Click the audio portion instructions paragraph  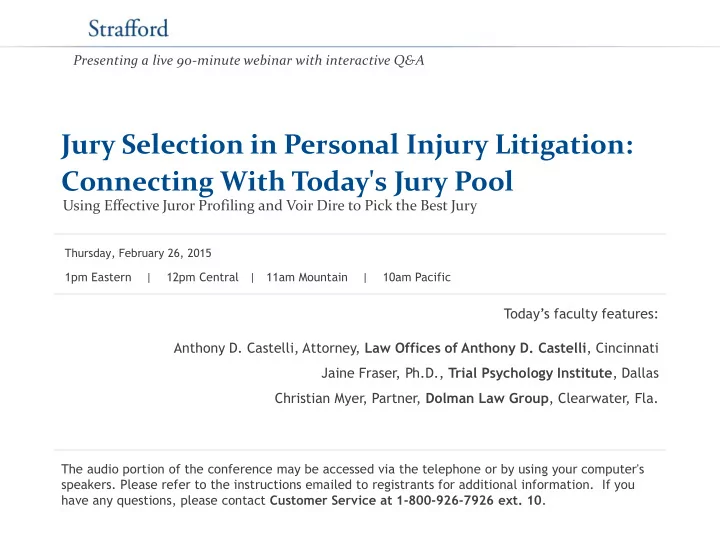click(x=353, y=485)
